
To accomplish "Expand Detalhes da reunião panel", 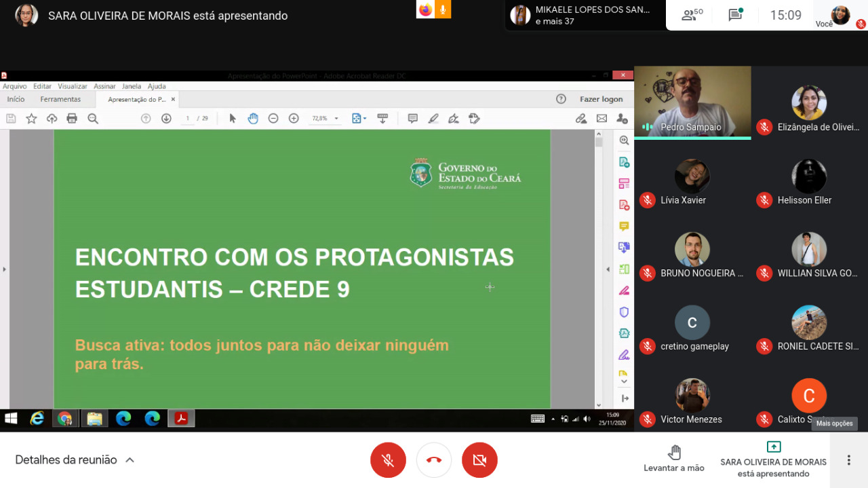I will 75,460.
